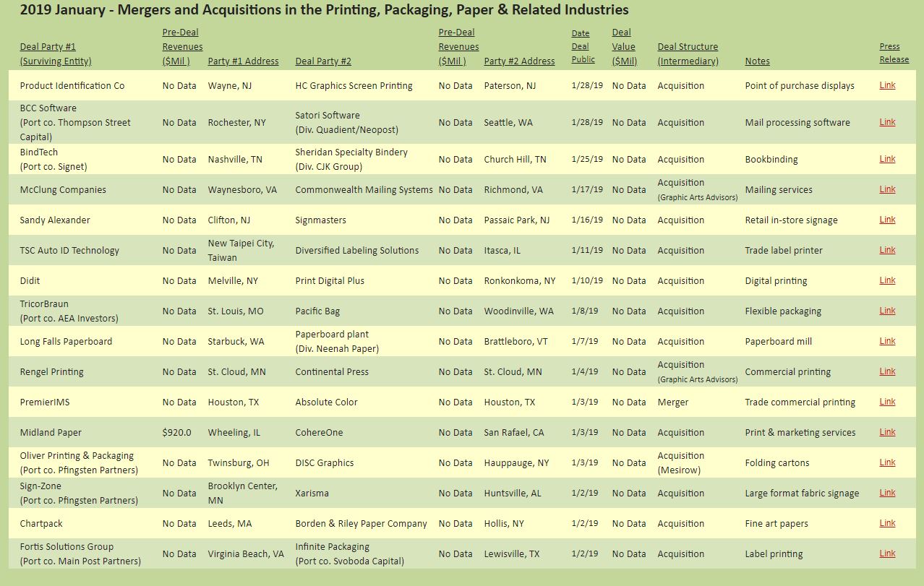924x586 pixels.
Task: Open McClung Companies press release link
Action: (887, 189)
